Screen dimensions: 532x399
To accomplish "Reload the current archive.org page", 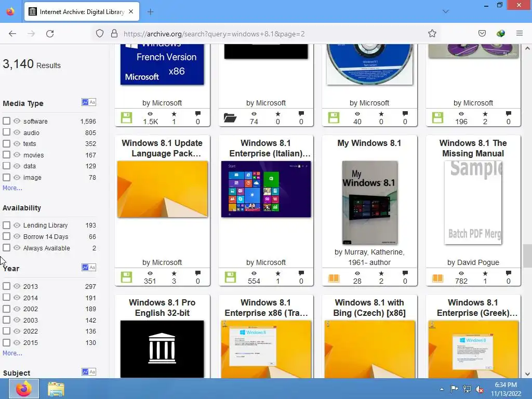I will click(50, 34).
